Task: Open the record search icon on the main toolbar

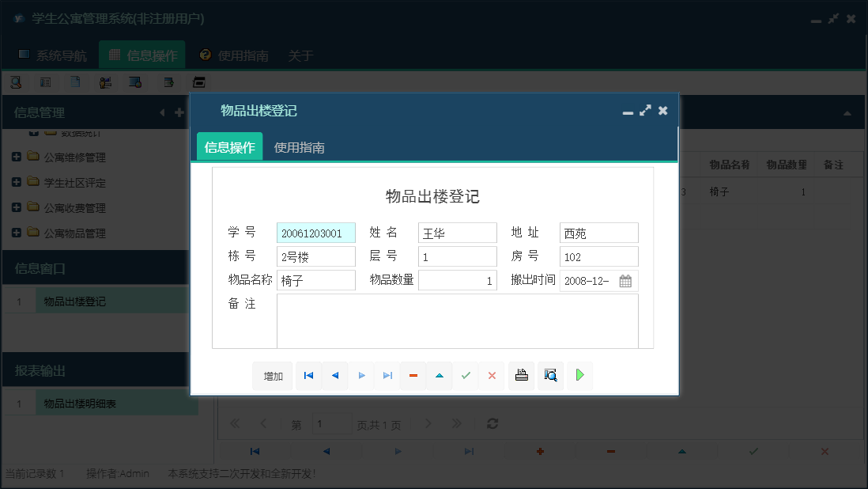Action: coord(16,81)
